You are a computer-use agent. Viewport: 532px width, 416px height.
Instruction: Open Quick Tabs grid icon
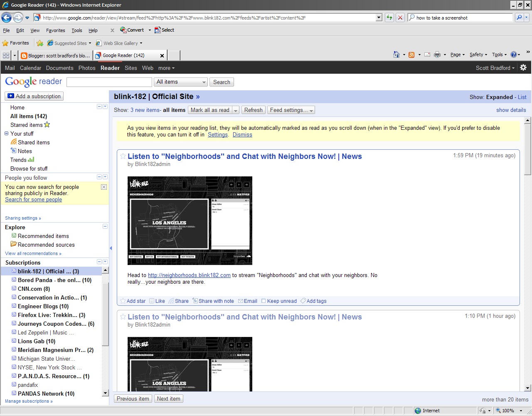(x=6, y=55)
